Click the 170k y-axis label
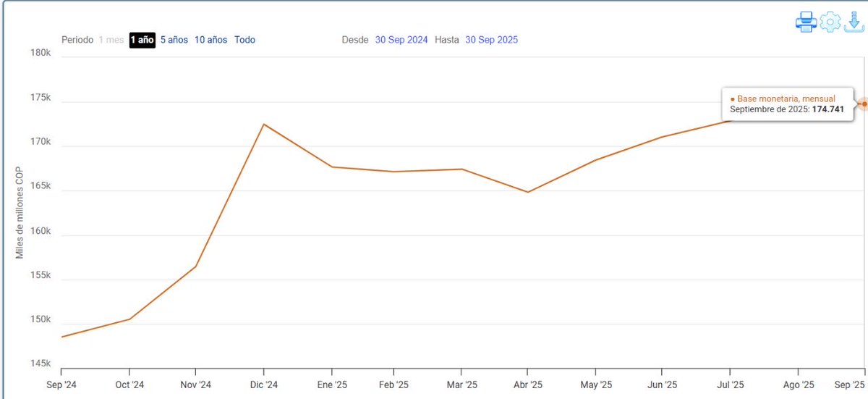 point(40,142)
